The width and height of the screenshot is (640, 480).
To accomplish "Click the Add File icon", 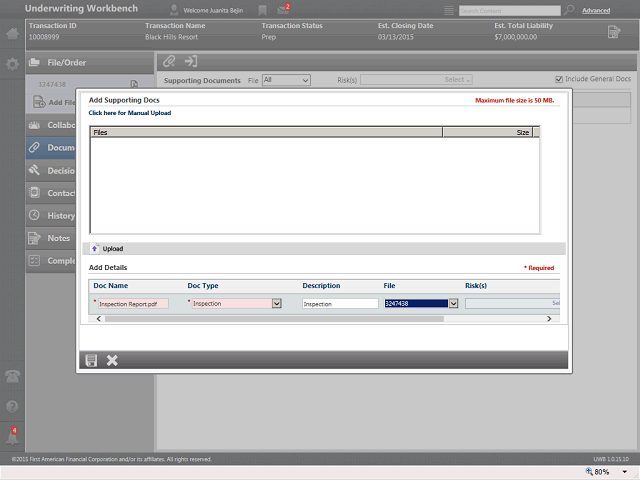I will (39, 102).
